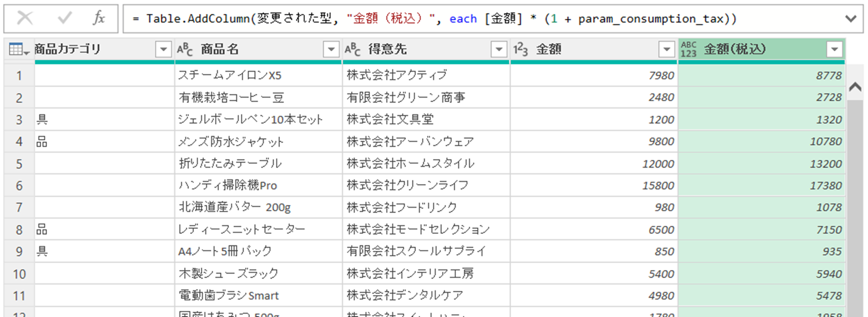
Task: Select the 金額(税込) column header
Action: (x=747, y=50)
